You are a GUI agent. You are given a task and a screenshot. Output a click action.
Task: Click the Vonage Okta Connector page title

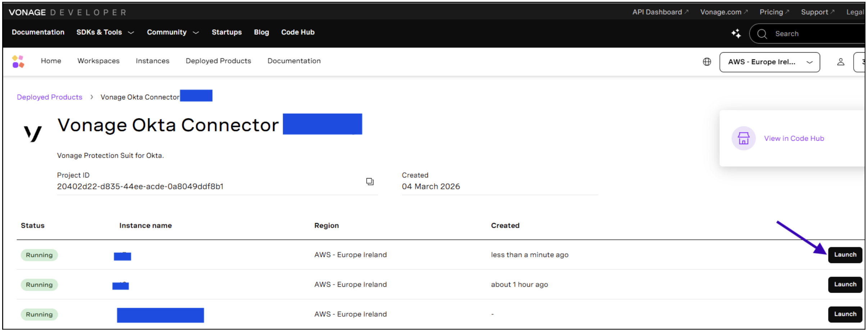click(168, 125)
